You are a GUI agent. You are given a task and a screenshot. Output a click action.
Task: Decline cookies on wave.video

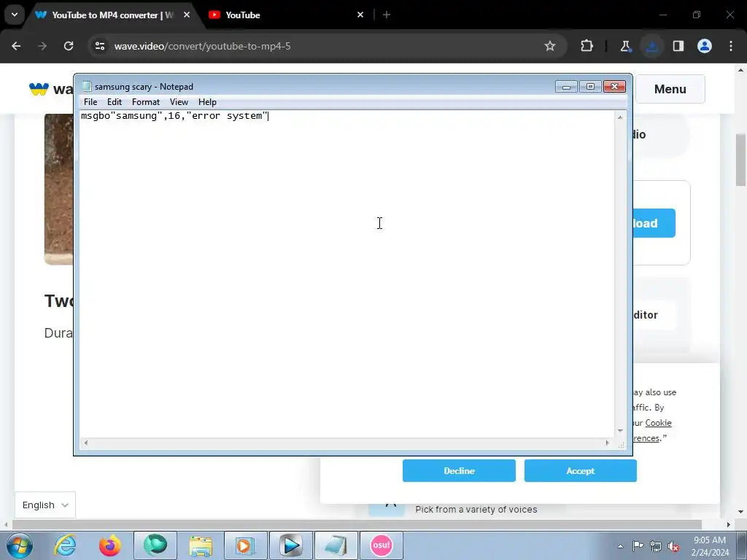tap(459, 470)
